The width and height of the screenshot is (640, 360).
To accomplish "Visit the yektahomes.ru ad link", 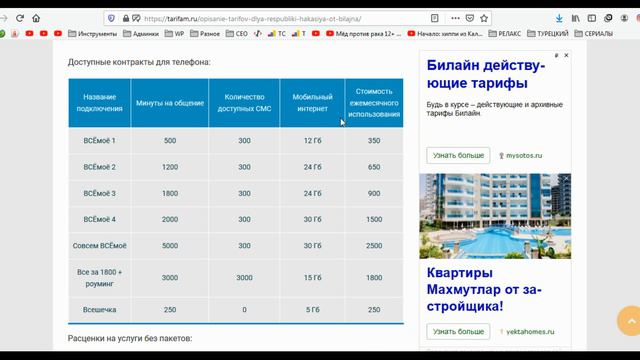I will pyautogui.click(x=530, y=332).
